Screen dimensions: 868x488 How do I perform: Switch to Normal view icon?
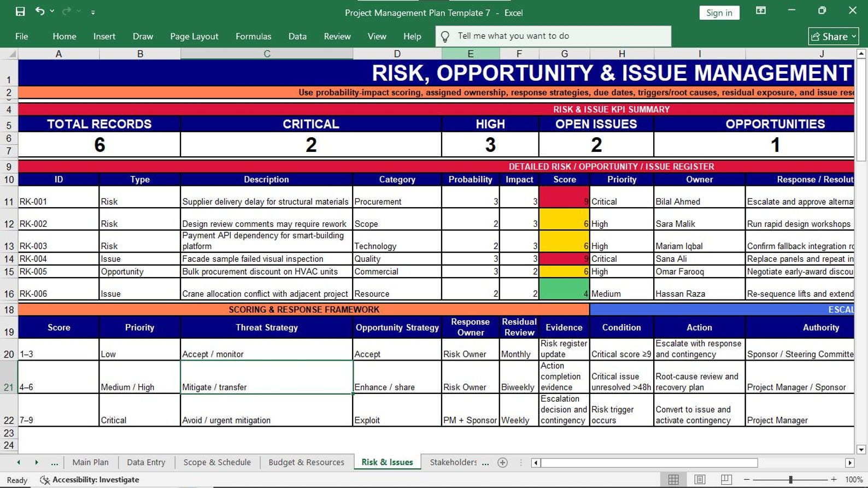point(673,480)
